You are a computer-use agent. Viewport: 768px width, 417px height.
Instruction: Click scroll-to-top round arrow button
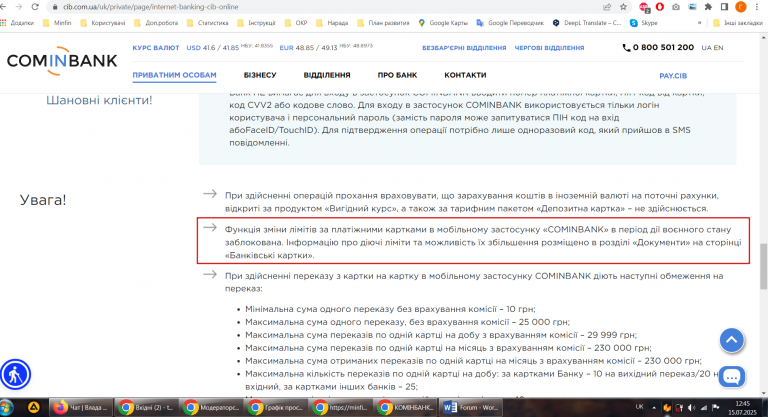[732, 340]
